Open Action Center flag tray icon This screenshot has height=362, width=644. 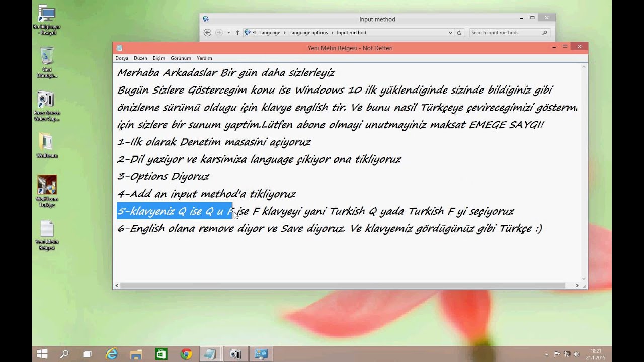pyautogui.click(x=557, y=354)
